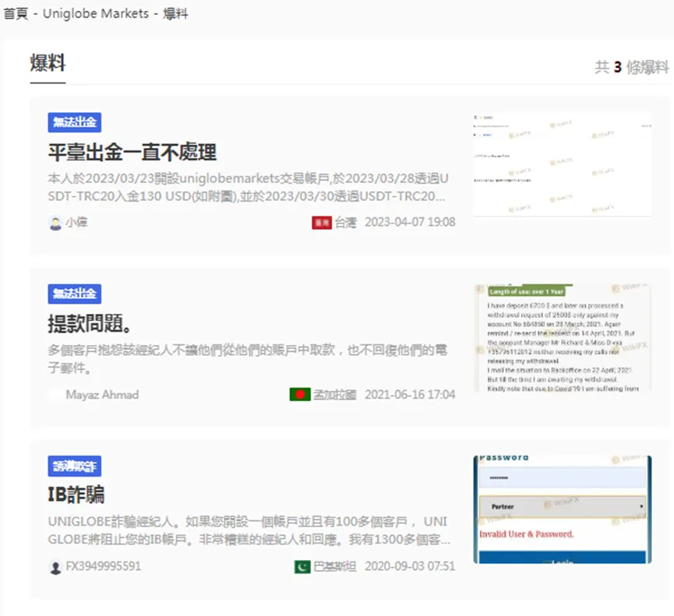Click the 共 3 條爆料 count text
Image resolution: width=674 pixels, height=616 pixels.
[631, 67]
